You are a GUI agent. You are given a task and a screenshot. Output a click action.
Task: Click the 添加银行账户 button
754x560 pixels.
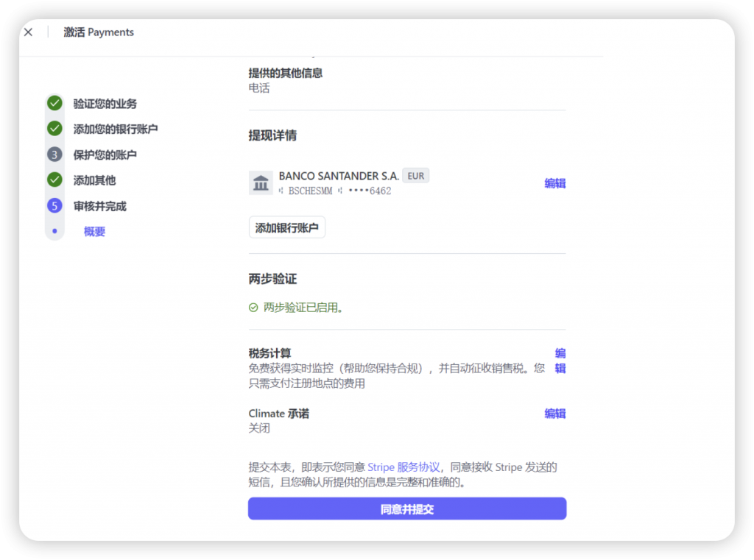286,227
